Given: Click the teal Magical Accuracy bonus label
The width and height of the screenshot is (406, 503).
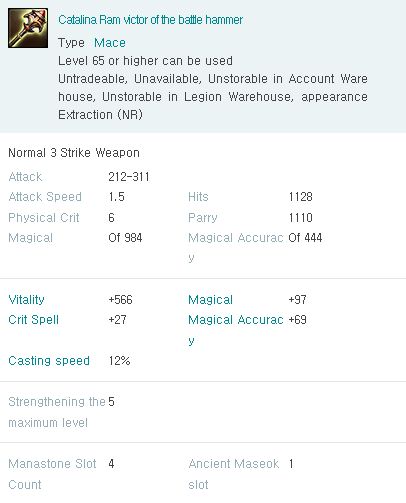Looking at the screenshot, I should tap(236, 330).
